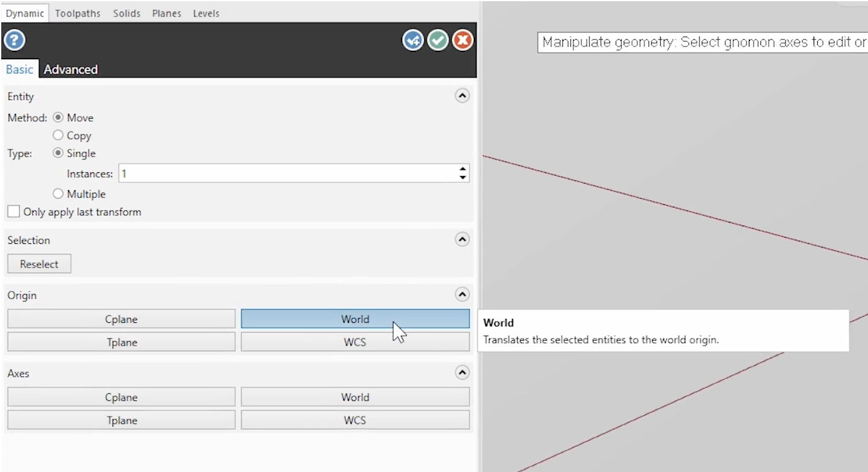Open the help icon in Dynamic panel
Viewport: 868px width, 472px height.
[x=15, y=41]
